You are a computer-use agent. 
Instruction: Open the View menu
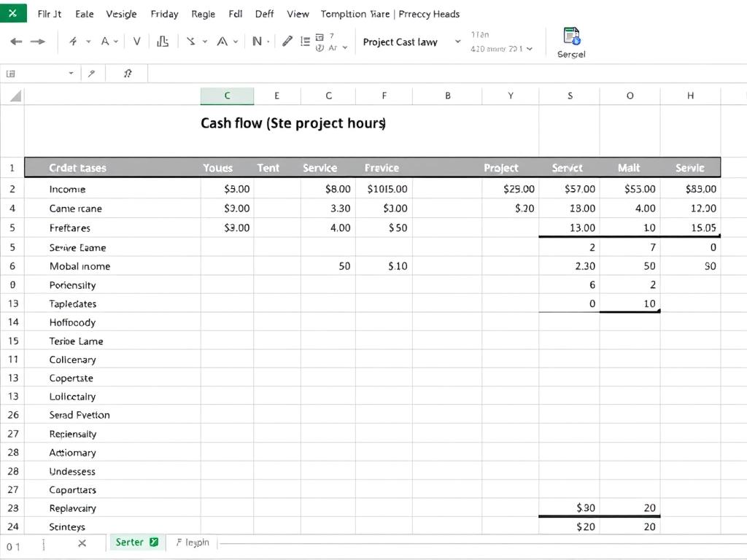click(298, 14)
